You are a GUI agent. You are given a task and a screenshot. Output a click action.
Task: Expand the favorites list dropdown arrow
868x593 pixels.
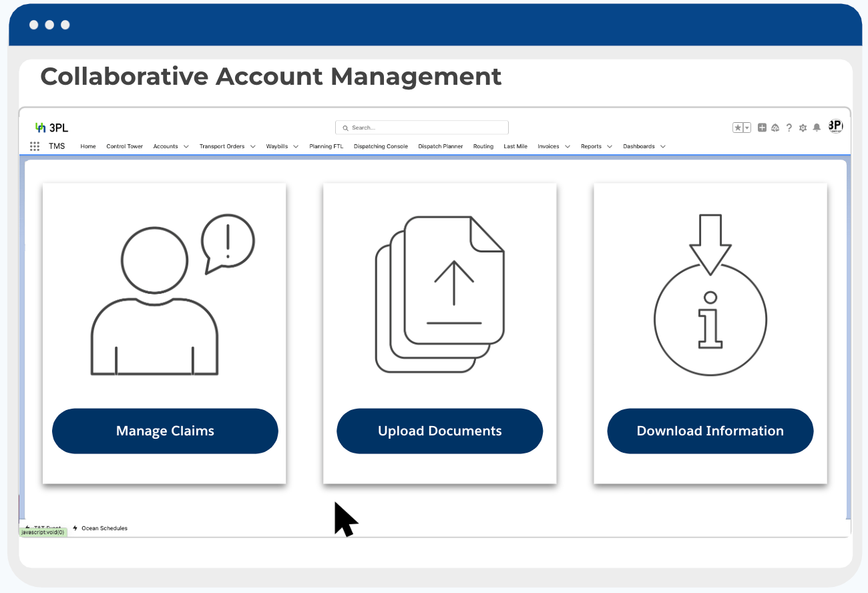click(747, 128)
